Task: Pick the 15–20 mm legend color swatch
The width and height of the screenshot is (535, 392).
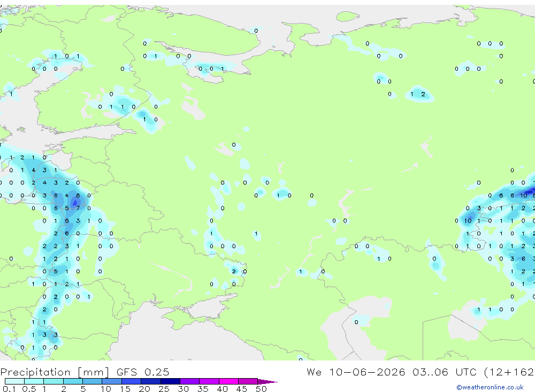Action: [132, 381]
